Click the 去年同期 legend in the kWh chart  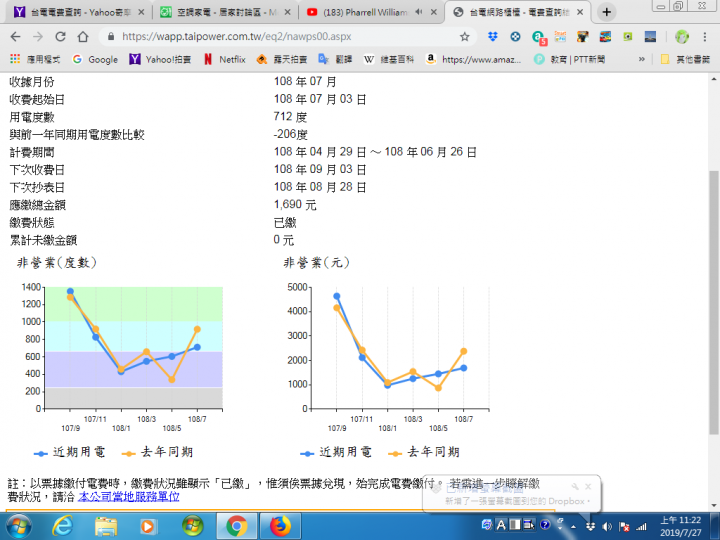pos(158,452)
